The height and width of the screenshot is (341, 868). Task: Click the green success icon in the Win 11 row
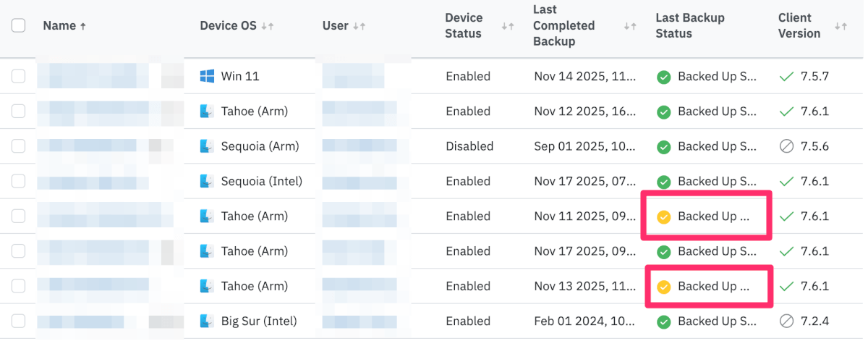663,77
